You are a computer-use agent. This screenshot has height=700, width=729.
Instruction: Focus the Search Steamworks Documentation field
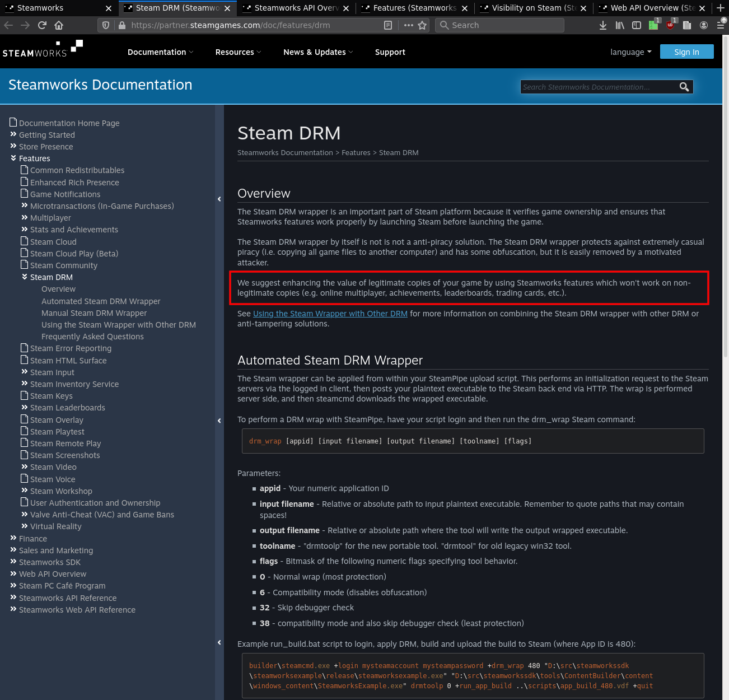[x=598, y=87]
